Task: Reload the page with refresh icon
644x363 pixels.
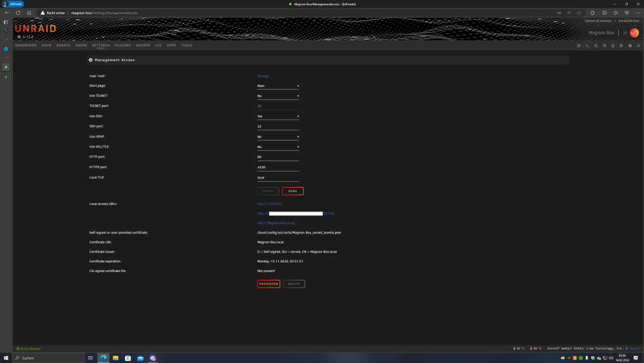Action: (18, 13)
